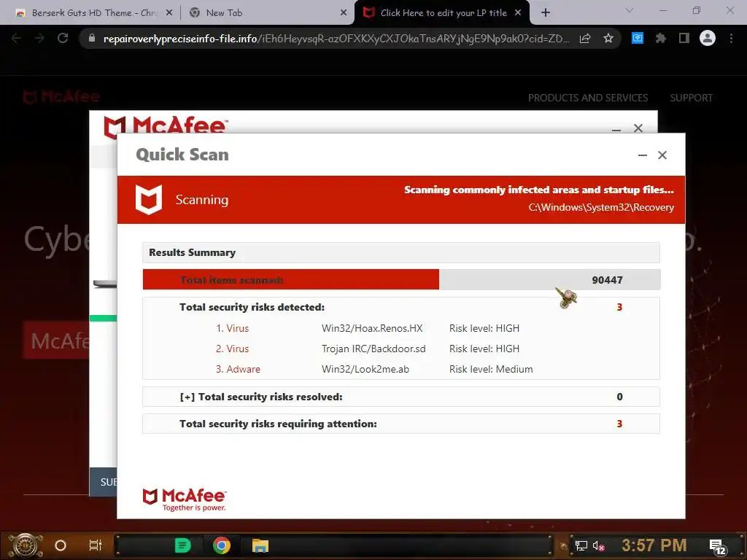Screen dimensions: 747x560
Task: Click the McAfee logo in page header
Action: 61,97
